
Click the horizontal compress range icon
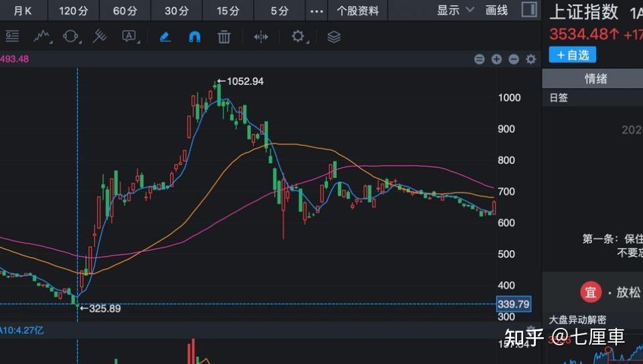click(261, 37)
